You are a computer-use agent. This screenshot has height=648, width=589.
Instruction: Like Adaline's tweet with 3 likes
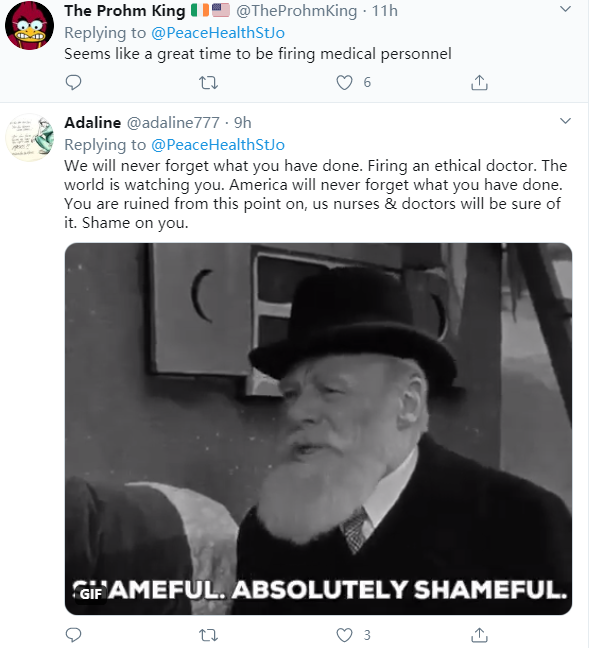coord(344,635)
